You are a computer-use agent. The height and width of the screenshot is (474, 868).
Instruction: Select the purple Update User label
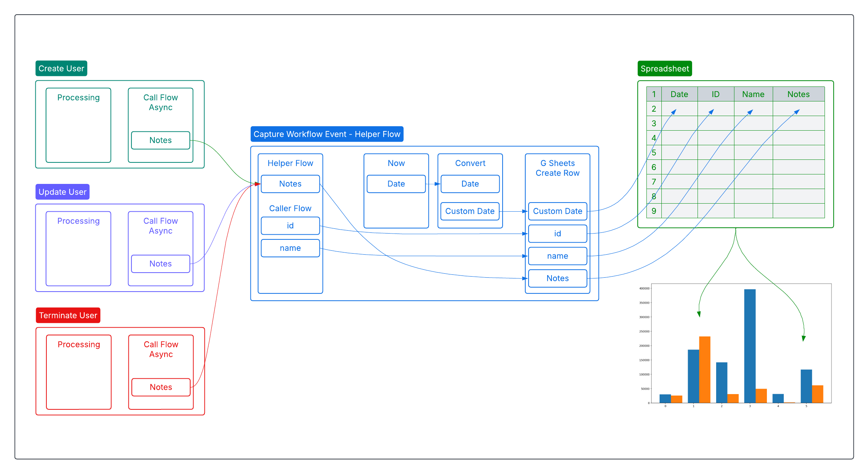coord(62,192)
